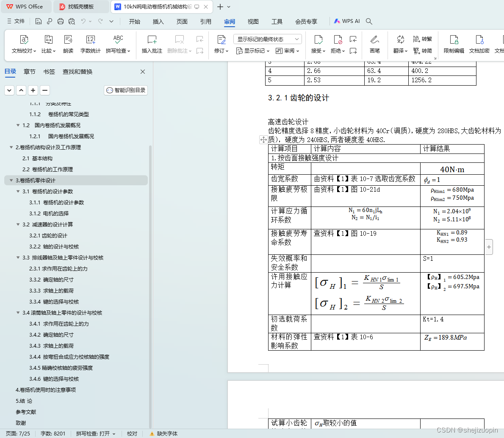504x438 pixels.
Task: Close the navigation pane
Action: point(143,72)
